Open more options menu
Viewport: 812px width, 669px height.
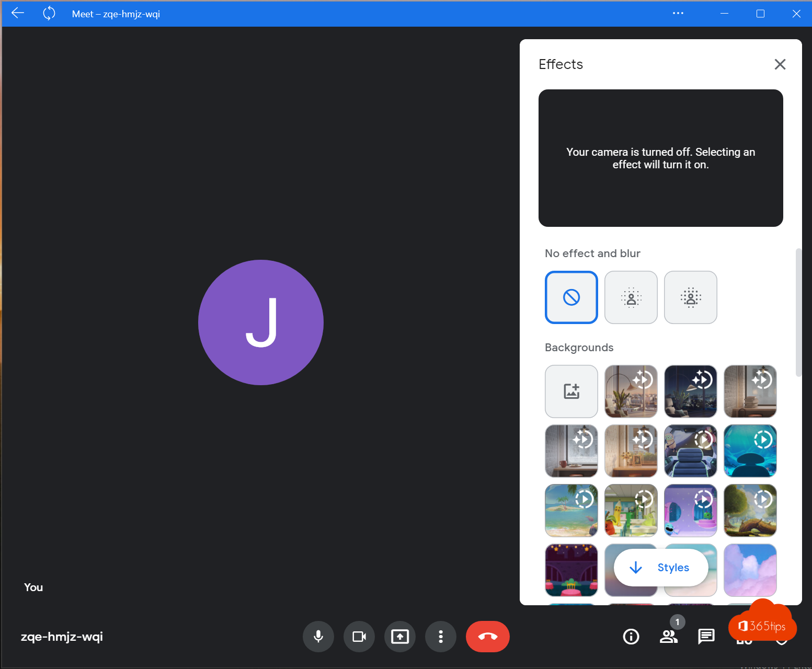441,637
